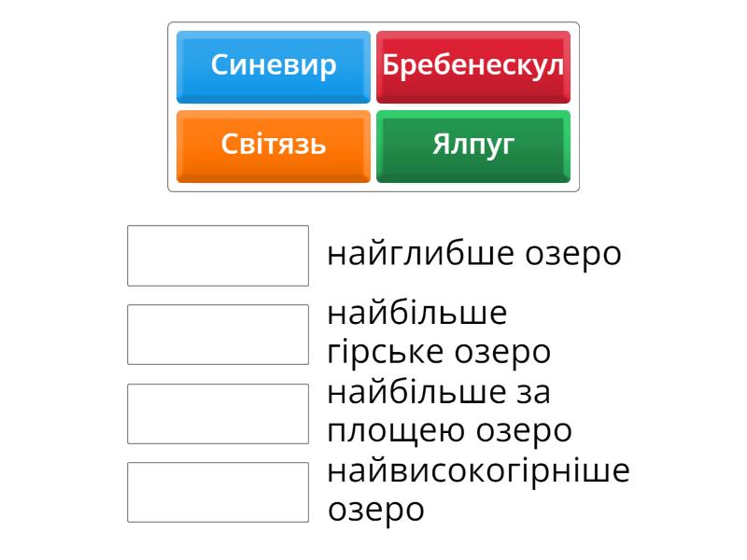
Task: Click the найбільше гірське озеро clue text
Action: click(x=439, y=333)
